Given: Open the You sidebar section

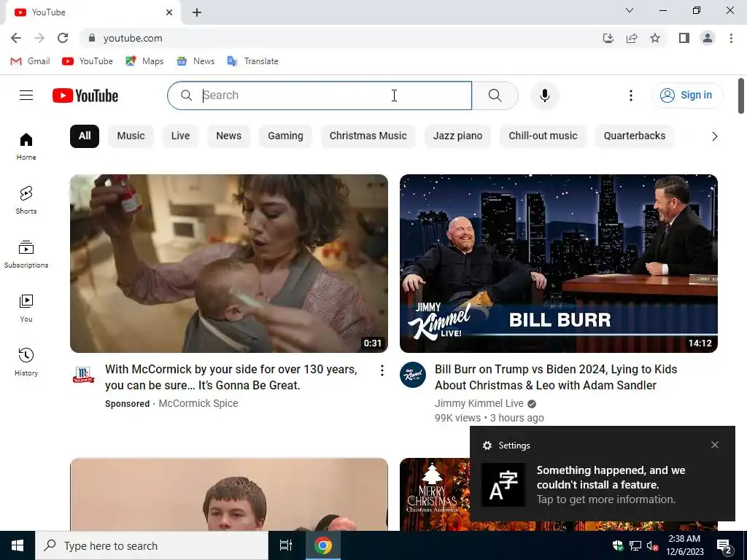Looking at the screenshot, I should click(26, 308).
